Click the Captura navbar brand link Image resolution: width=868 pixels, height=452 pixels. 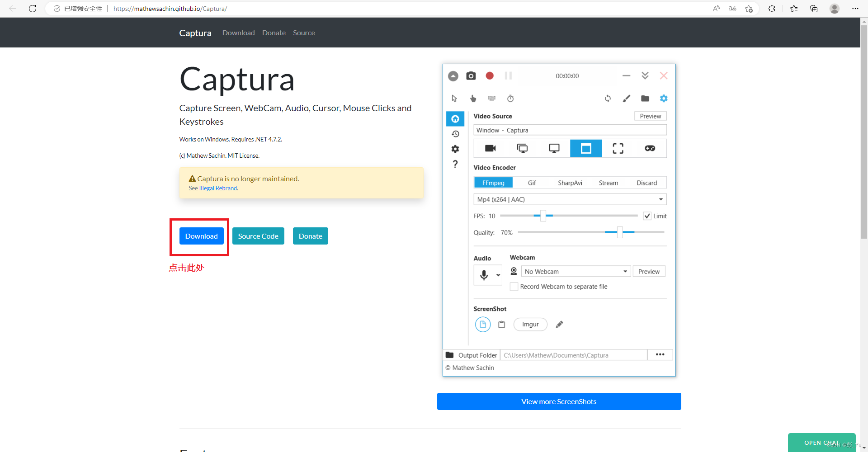195,33
